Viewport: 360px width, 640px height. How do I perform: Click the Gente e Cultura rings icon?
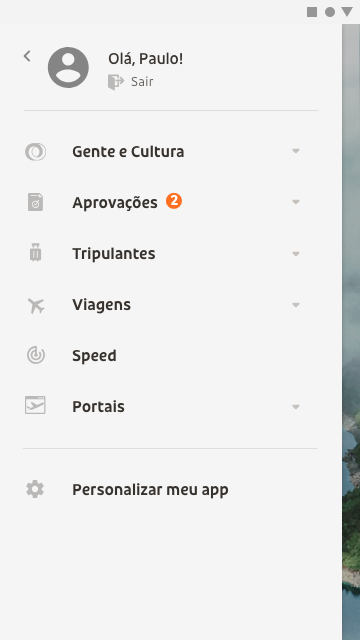[36, 152]
